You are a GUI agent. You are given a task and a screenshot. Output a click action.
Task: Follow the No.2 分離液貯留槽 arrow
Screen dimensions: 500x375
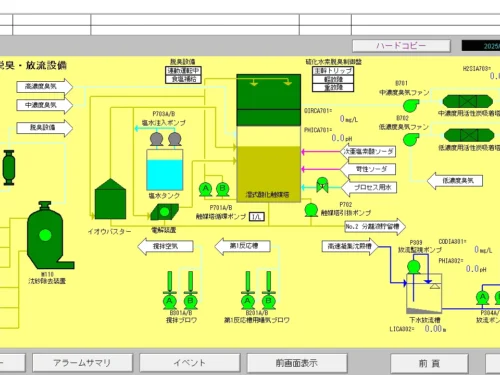375,227
